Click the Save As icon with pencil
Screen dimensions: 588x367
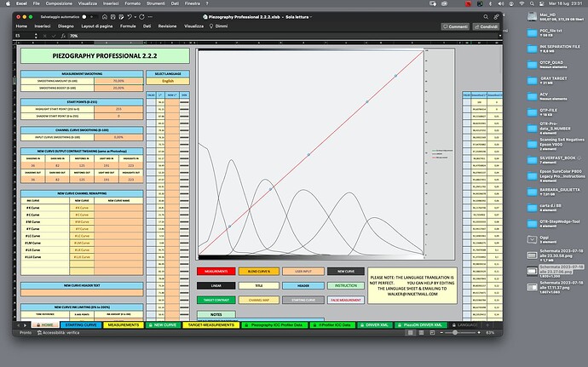pyautogui.click(x=121, y=17)
